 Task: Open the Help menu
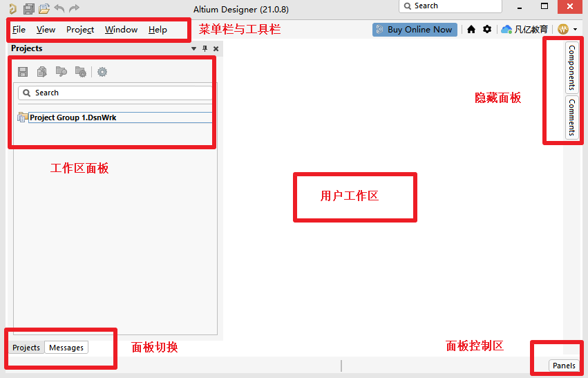(x=158, y=30)
